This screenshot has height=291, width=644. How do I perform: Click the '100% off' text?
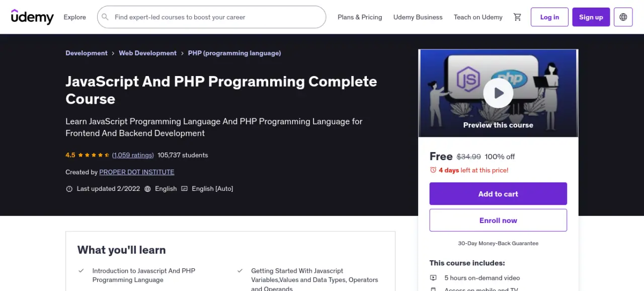[x=500, y=157]
